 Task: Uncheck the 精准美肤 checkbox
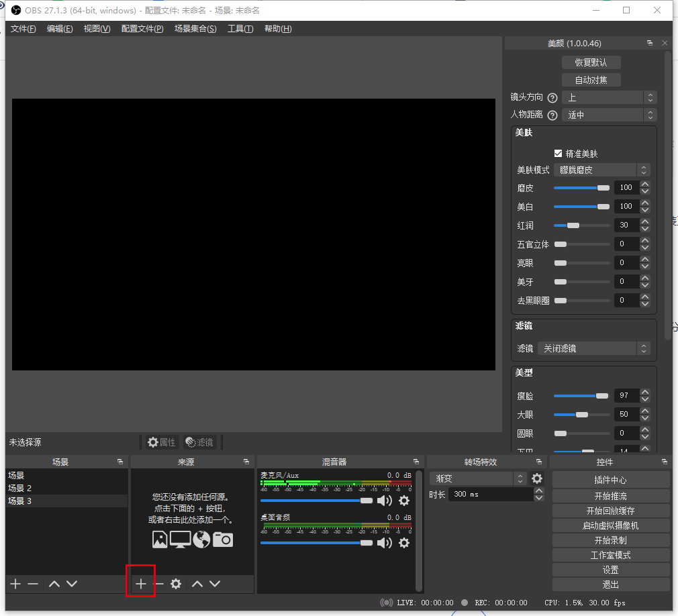558,154
